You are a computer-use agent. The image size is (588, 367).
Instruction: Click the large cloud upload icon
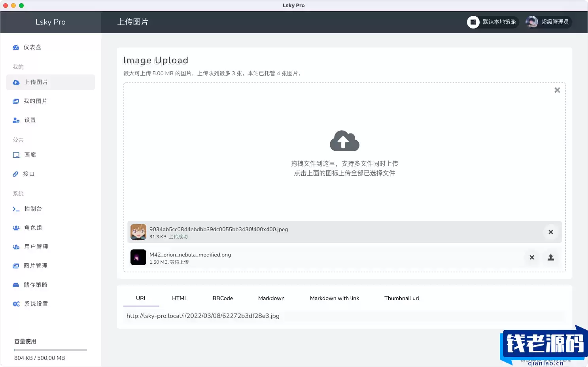pos(344,141)
